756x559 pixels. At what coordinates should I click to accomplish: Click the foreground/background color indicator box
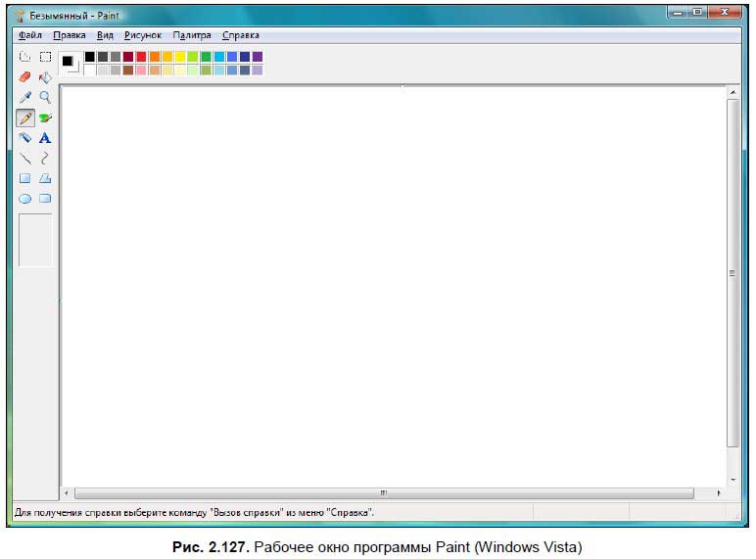tap(70, 63)
